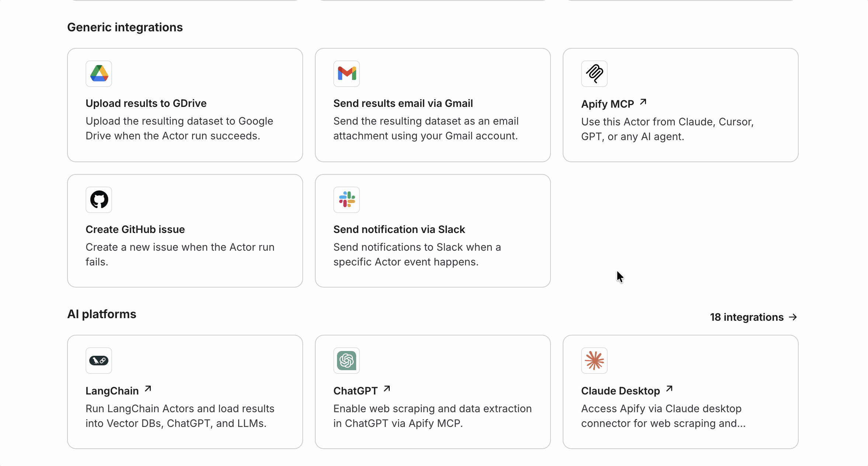Open Upload results to GDrive title
This screenshot has height=466, width=868.
(146, 103)
